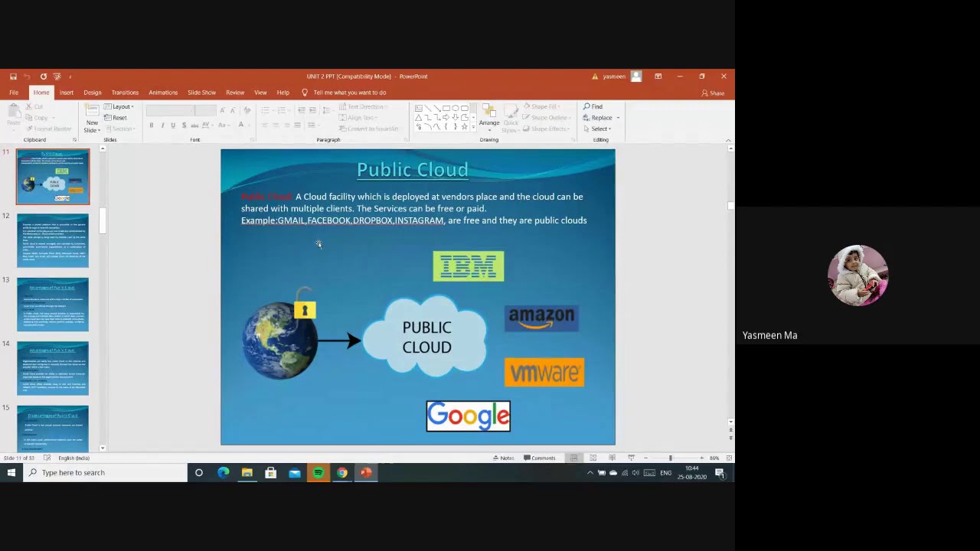The width and height of the screenshot is (980, 551).
Task: Click the Reset button in Slides group
Action: 116,118
